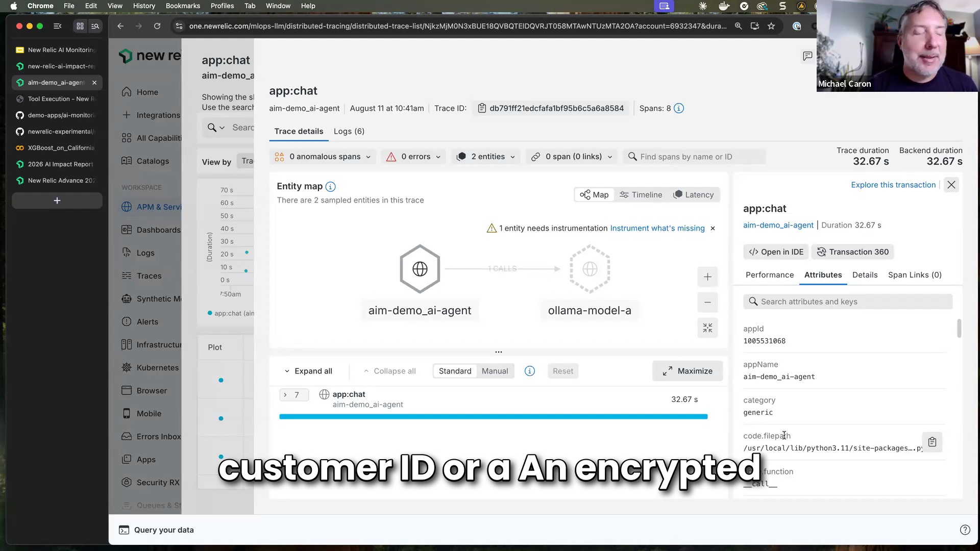The image size is (980, 551).
Task: Open the Attributes tab
Action: pos(823,275)
